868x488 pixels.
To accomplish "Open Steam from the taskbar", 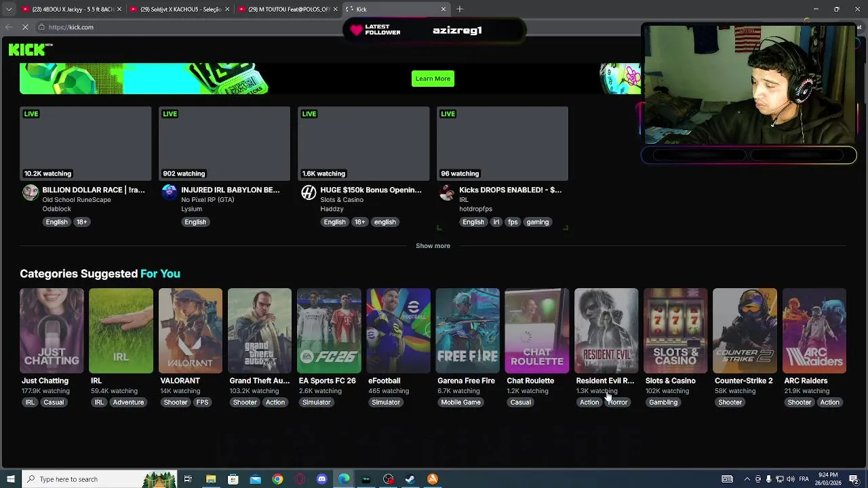I will tap(410, 479).
